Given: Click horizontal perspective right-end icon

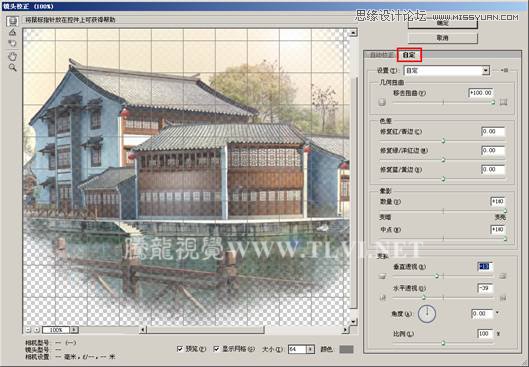Looking at the screenshot, I should [503, 298].
